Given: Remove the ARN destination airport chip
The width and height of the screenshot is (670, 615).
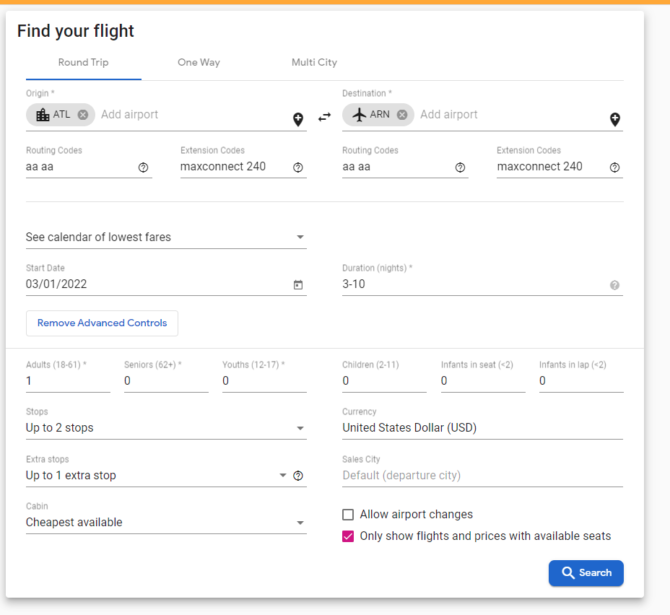Looking at the screenshot, I should click(402, 115).
